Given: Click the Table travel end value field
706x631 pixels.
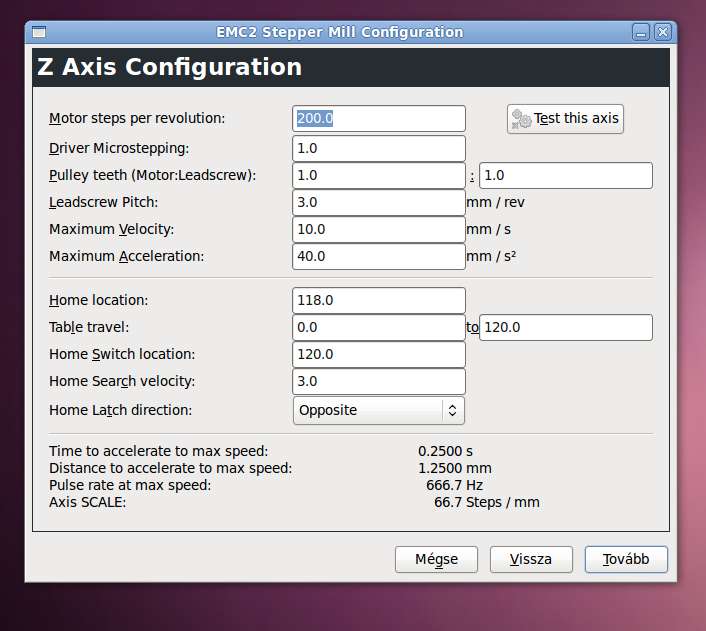Looking at the screenshot, I should [x=565, y=327].
